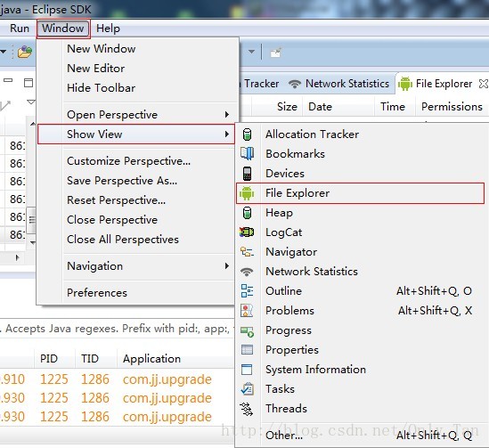
Task: Click the Tasks checklist icon
Action: click(247, 388)
